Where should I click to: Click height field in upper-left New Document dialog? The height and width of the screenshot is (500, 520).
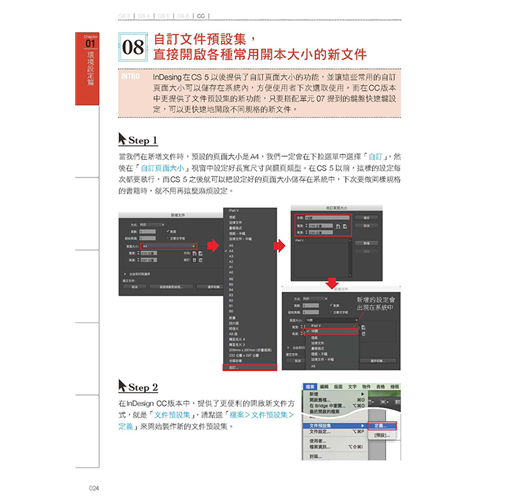(x=149, y=260)
